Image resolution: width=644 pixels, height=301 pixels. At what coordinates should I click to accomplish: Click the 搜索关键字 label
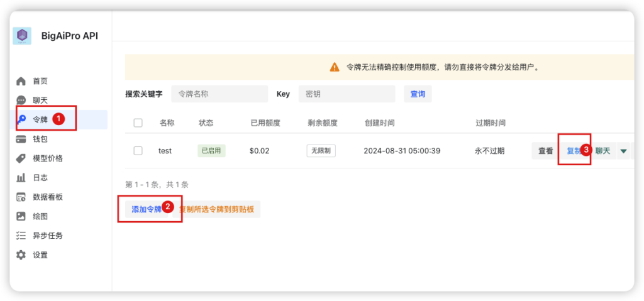144,94
